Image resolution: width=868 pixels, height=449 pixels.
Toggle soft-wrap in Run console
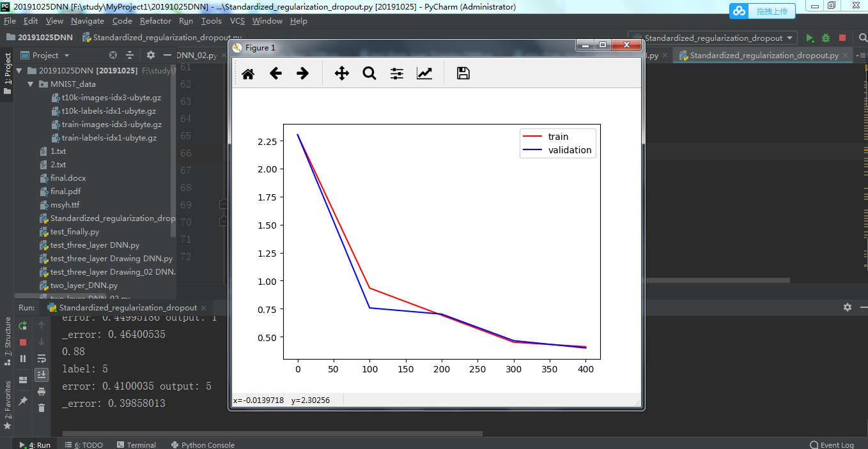(42, 358)
